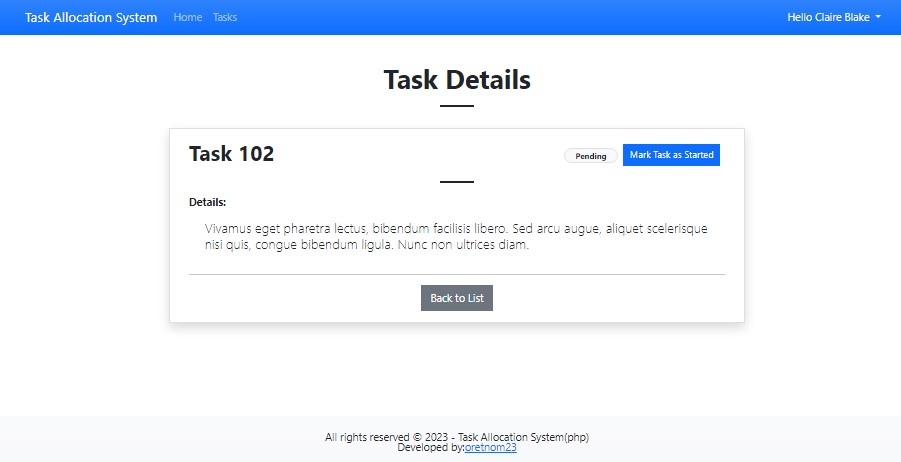The width and height of the screenshot is (901, 462).
Task: Click the Pending status badge
Action: click(x=591, y=156)
